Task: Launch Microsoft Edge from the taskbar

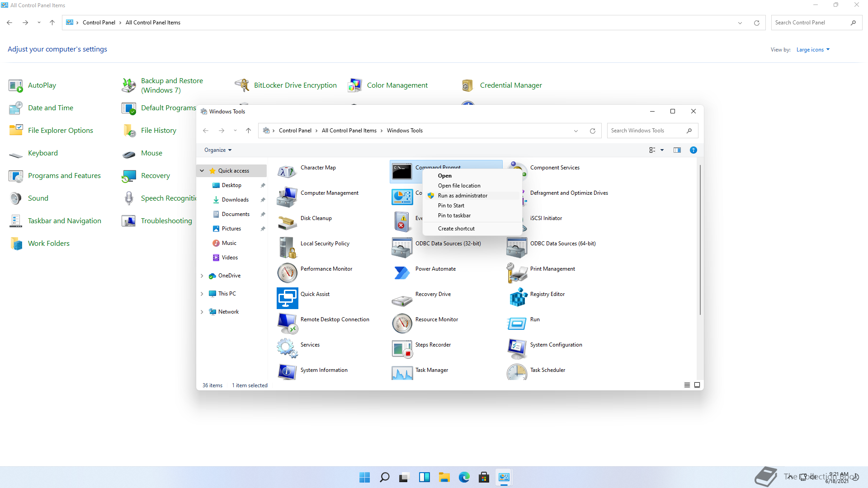Action: pyautogui.click(x=464, y=477)
